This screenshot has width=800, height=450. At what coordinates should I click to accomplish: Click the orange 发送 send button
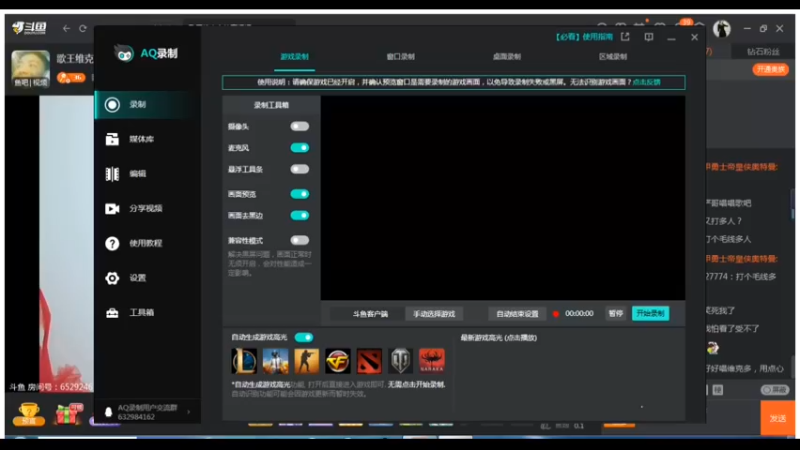[x=778, y=418]
